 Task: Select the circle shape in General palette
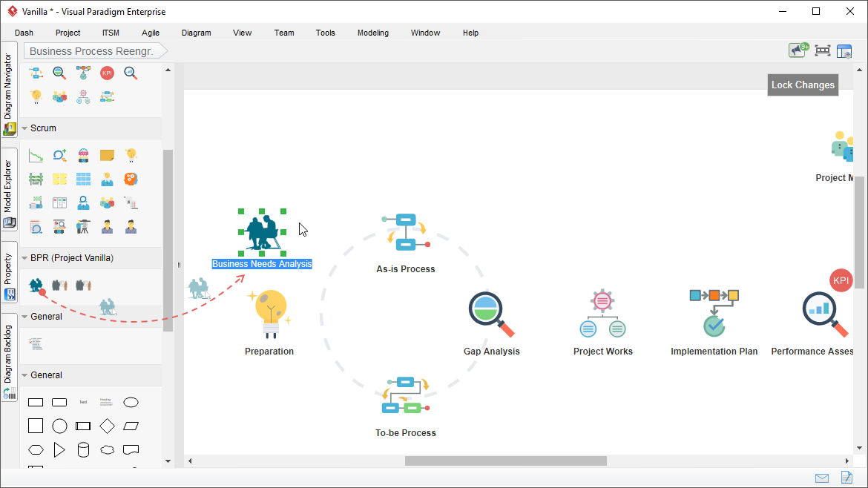(x=59, y=426)
